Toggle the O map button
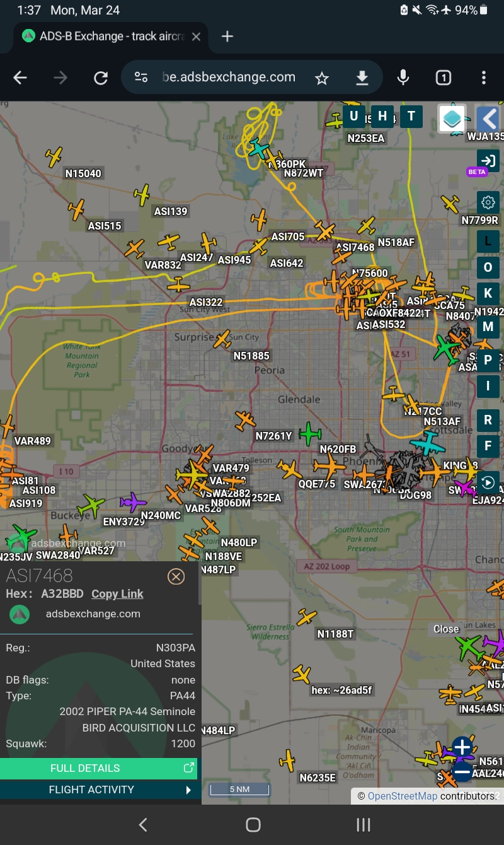 point(488,267)
